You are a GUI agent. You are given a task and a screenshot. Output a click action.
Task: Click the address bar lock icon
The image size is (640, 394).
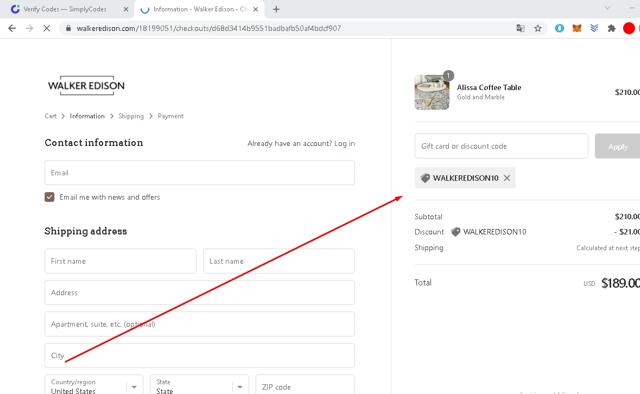click(68, 28)
